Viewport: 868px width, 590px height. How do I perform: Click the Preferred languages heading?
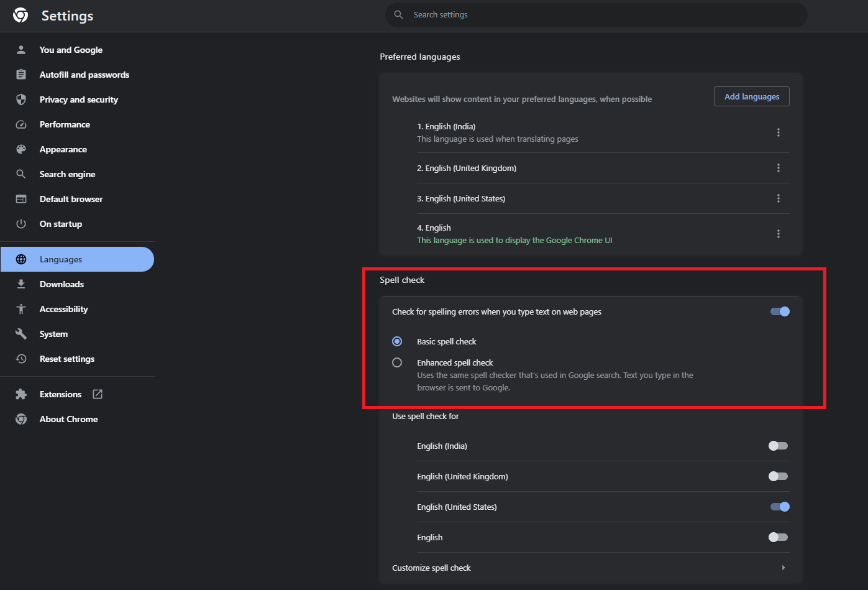point(420,57)
